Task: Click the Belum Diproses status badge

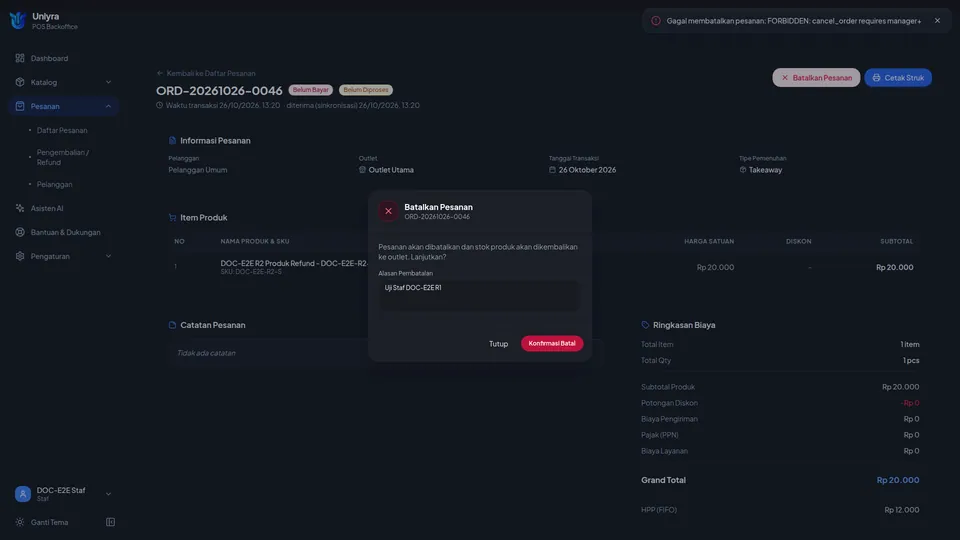Action: click(366, 90)
